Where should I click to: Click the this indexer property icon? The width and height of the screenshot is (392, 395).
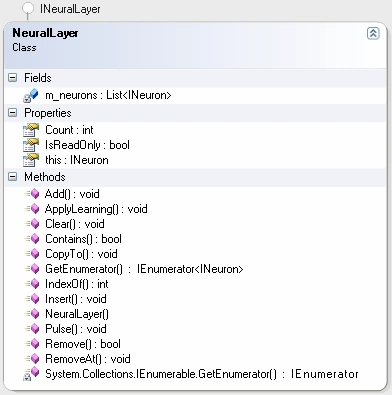click(x=31, y=160)
